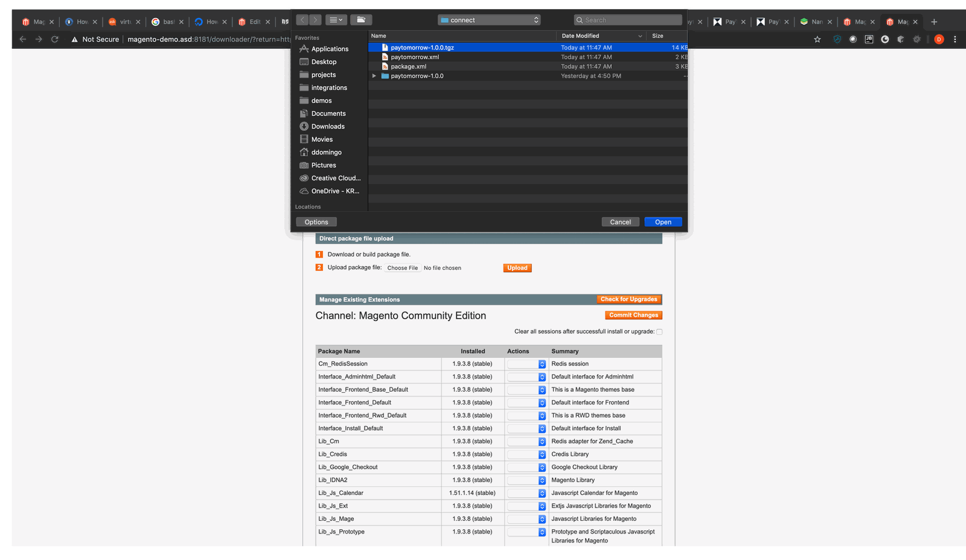Toggle the clear all sessions checkbox

[659, 332]
